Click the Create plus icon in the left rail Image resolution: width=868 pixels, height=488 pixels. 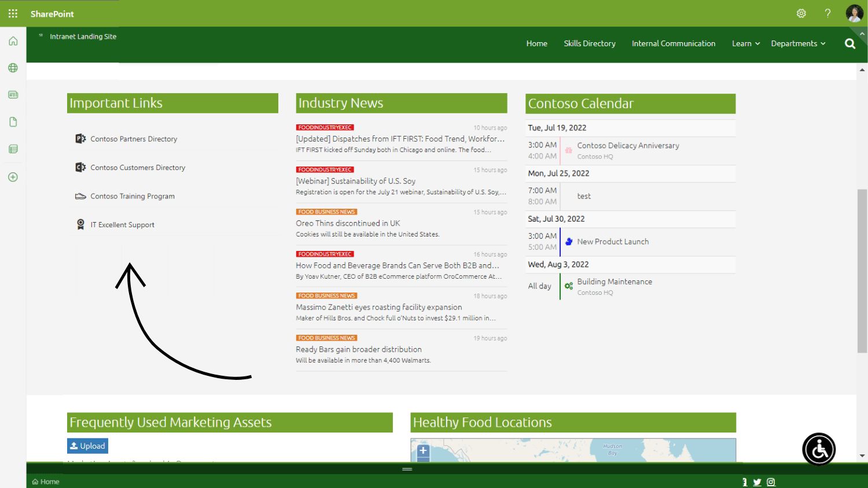pyautogui.click(x=13, y=177)
